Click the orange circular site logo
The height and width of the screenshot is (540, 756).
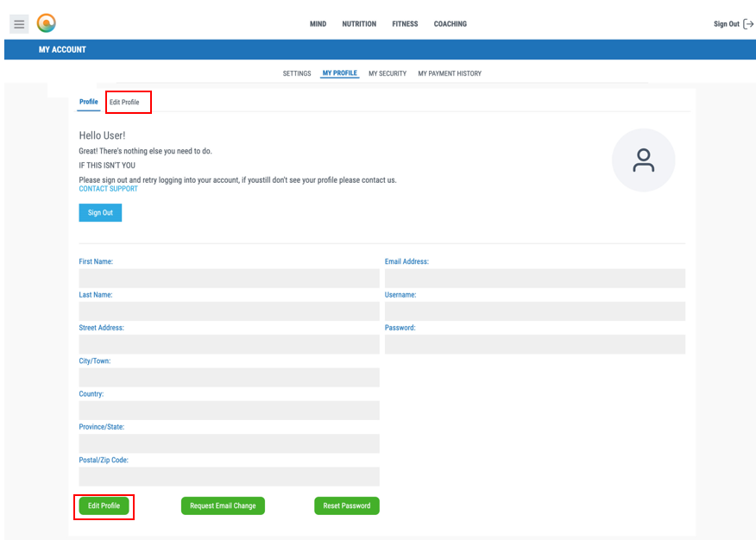pos(47,24)
